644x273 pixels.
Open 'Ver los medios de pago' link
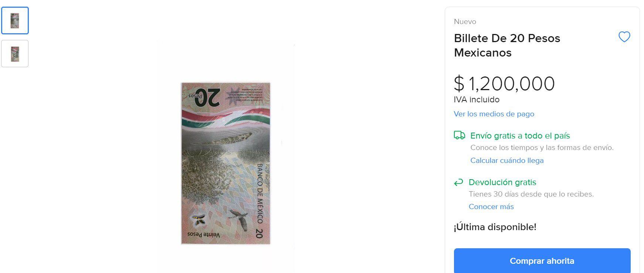(494, 114)
